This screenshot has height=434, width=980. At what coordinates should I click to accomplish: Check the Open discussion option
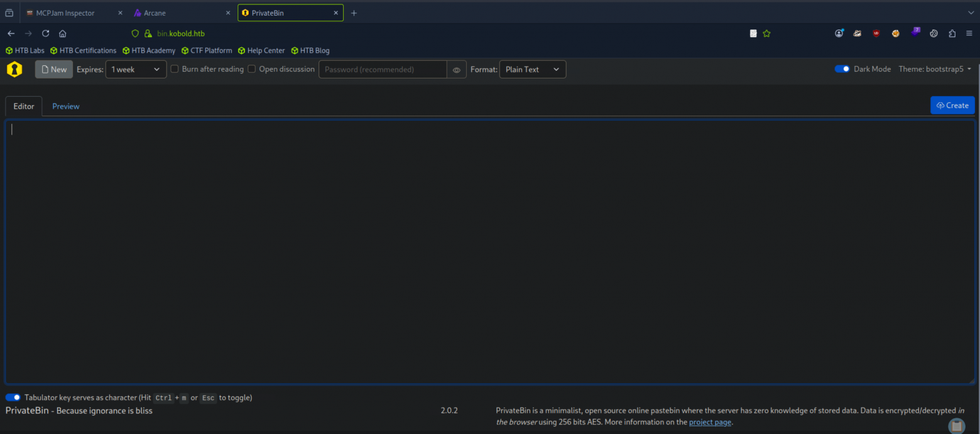pyautogui.click(x=251, y=68)
